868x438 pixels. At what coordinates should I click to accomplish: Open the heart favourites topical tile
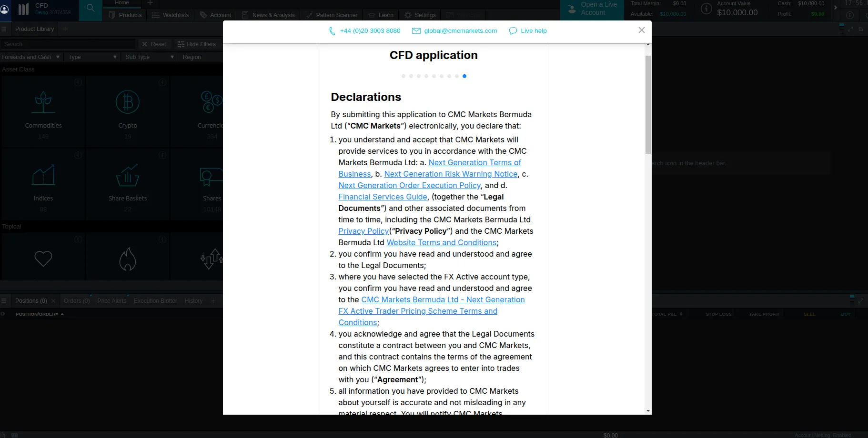43,257
